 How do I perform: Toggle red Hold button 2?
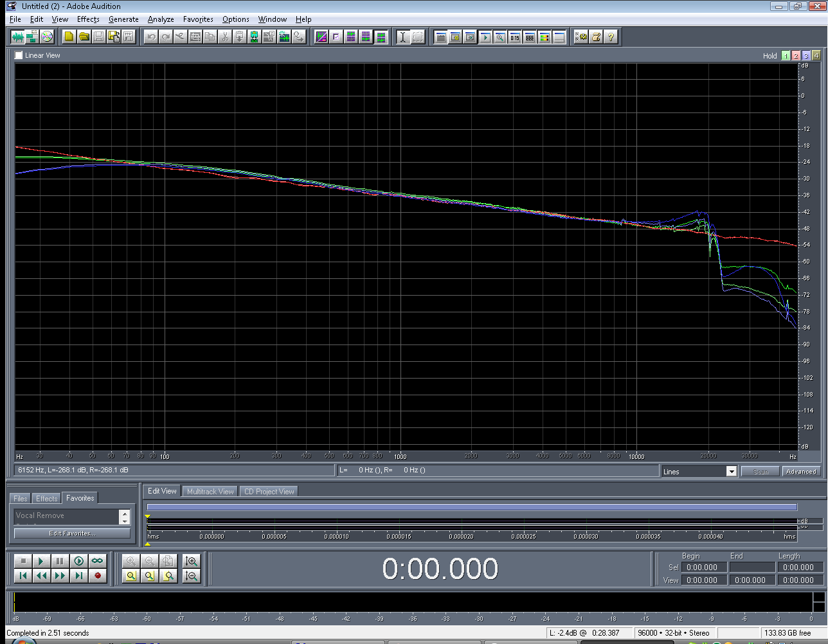796,56
